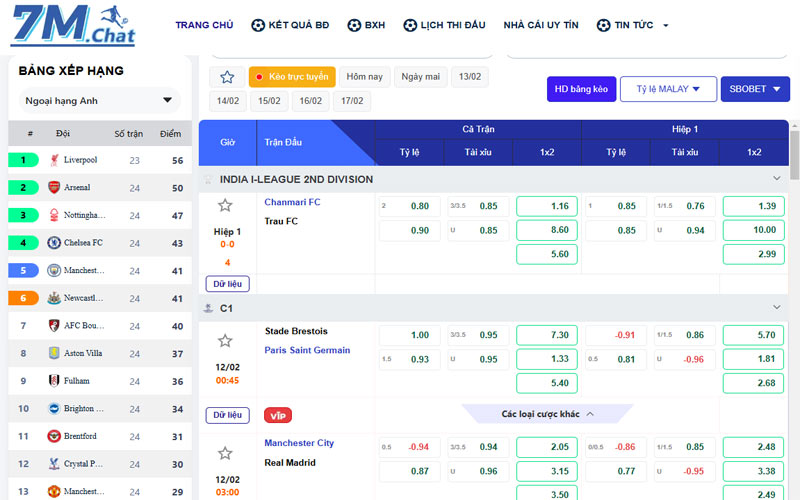Click the Newcastle team crest
Image resolution: width=800 pixels, height=500 pixels.
[54, 298]
